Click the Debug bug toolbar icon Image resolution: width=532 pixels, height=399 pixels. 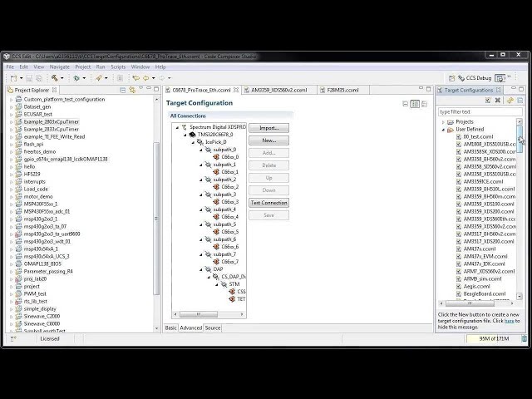point(76,78)
